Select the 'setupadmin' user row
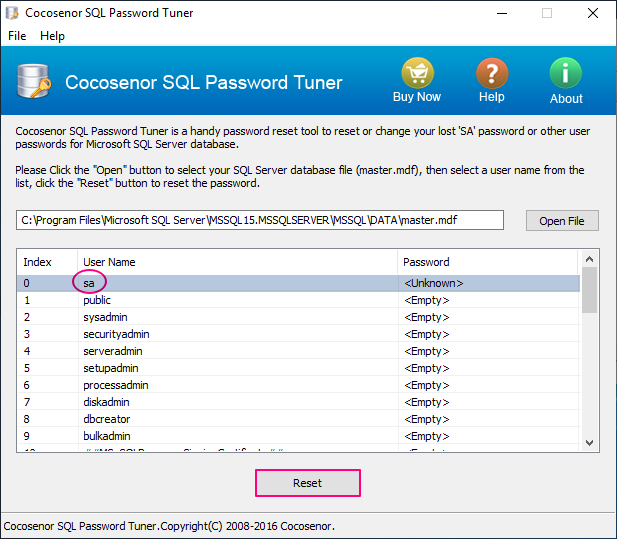The height and width of the screenshot is (539, 617). click(x=298, y=368)
